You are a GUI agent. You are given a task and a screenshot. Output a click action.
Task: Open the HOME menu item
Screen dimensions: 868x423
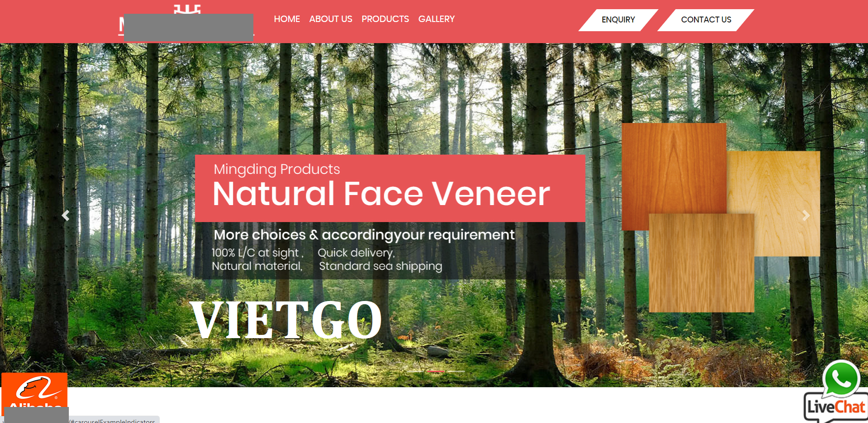point(287,19)
